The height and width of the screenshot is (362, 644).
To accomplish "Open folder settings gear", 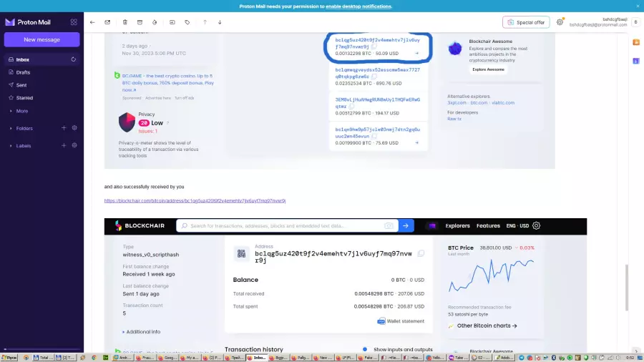I will click(x=74, y=128).
